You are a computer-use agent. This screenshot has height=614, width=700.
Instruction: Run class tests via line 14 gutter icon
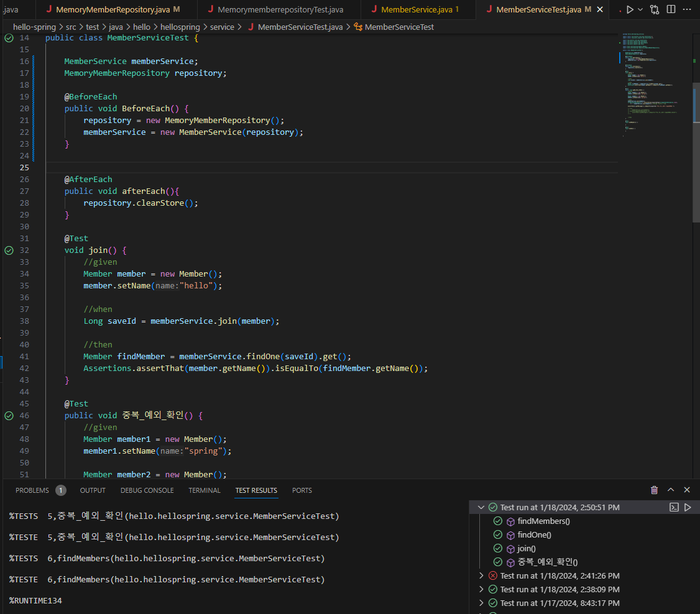coord(9,38)
